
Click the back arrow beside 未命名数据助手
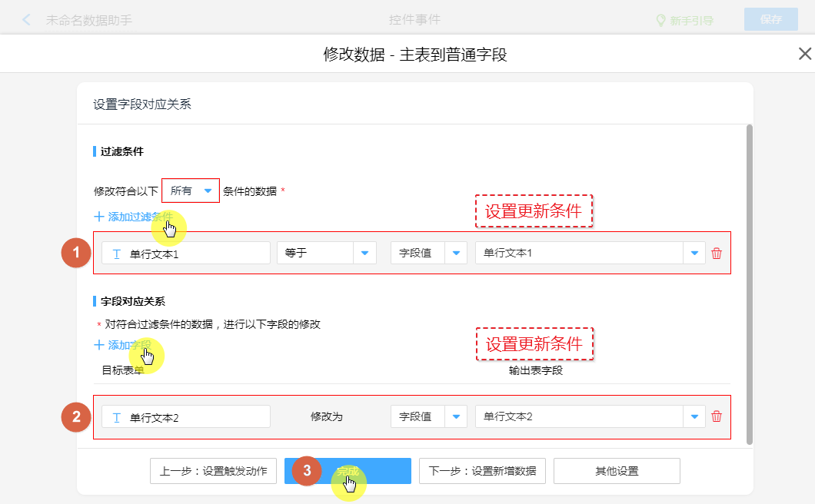pyautogui.click(x=27, y=20)
